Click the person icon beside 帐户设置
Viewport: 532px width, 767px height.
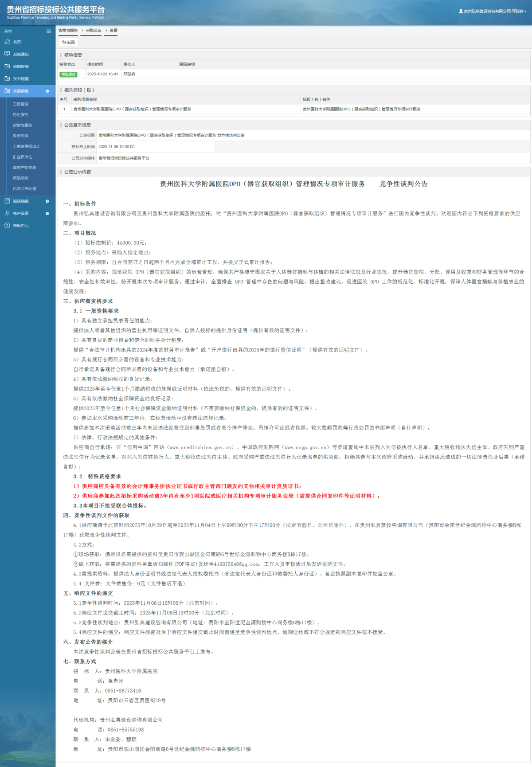pos(7,213)
